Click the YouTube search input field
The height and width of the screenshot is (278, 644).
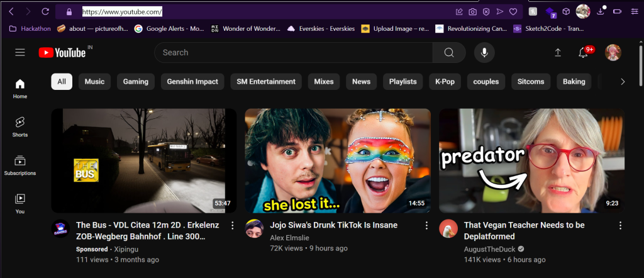click(292, 53)
